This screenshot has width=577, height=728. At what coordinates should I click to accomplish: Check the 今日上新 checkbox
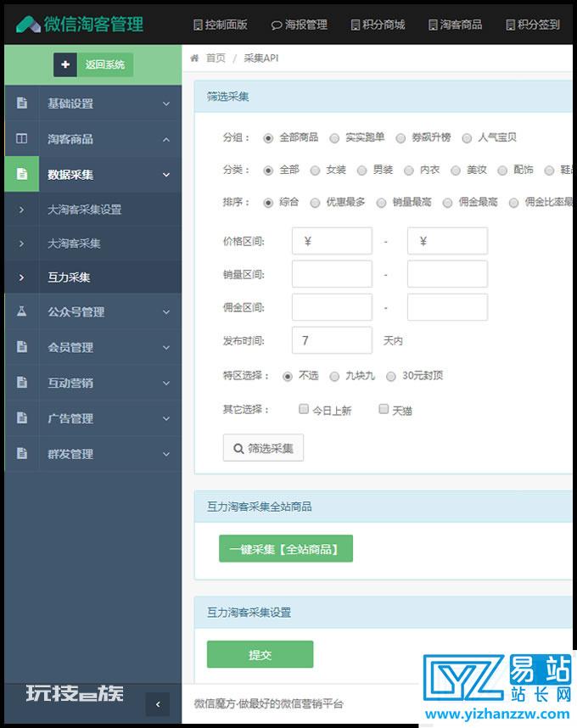pyautogui.click(x=304, y=409)
